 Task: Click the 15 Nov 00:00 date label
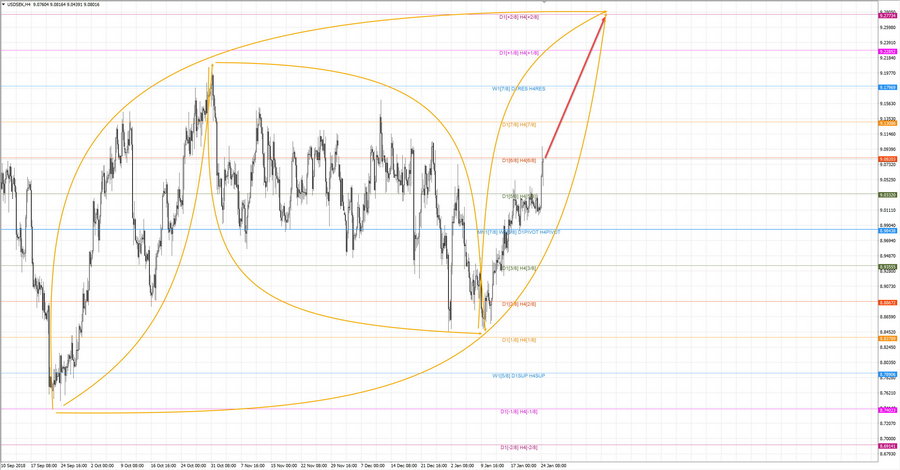(284, 465)
